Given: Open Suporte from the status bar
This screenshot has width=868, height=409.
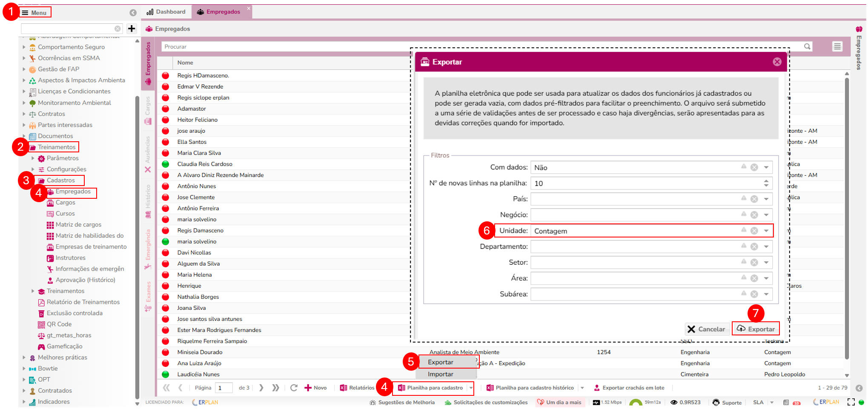Looking at the screenshot, I should (727, 402).
